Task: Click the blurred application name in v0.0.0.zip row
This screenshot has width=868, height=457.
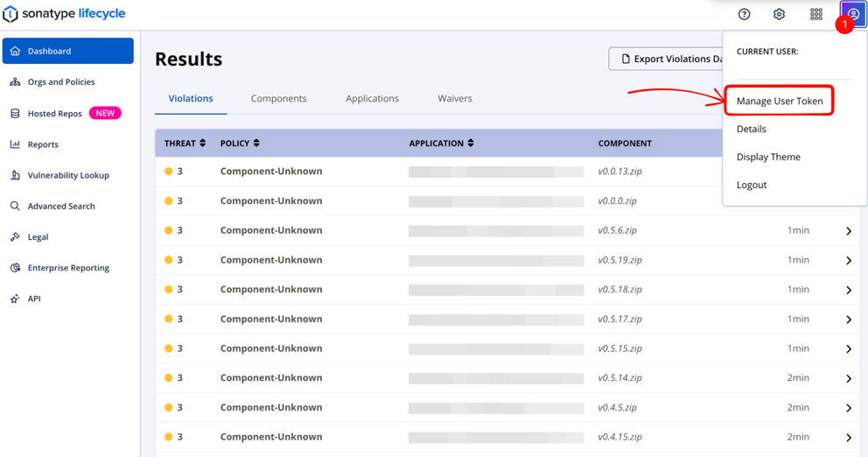Action: tap(496, 201)
